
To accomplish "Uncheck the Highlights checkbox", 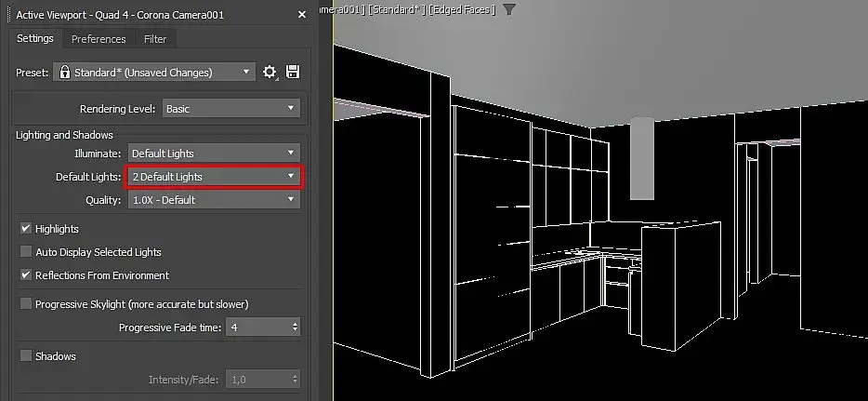I will click(26, 228).
